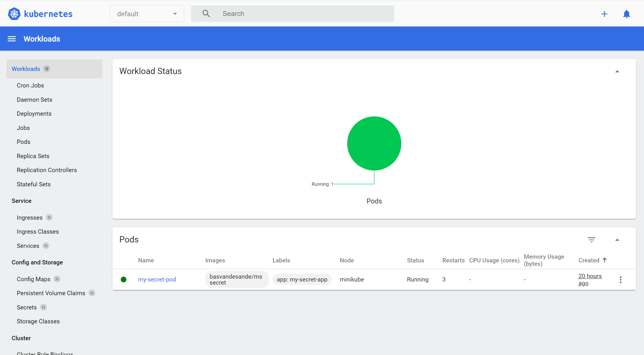Screen dimensions: 644x355
Task: Open my-secret-pod's three-dot actions menu
Action: click(620, 279)
